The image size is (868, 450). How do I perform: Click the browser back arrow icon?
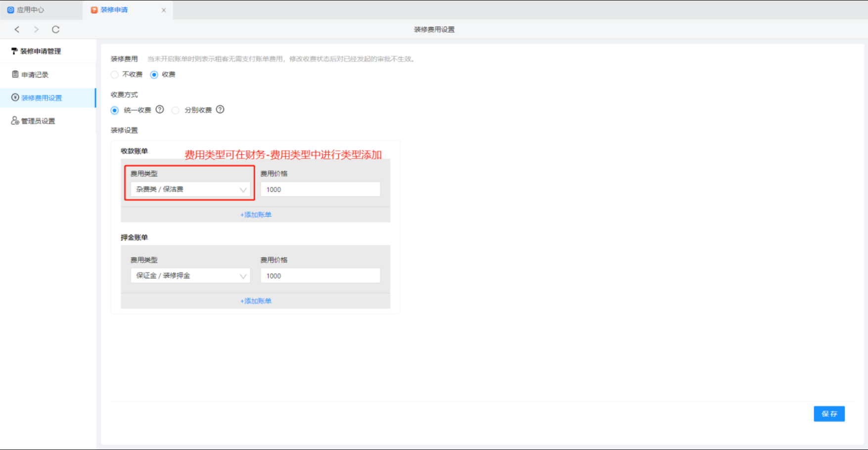[x=17, y=30]
